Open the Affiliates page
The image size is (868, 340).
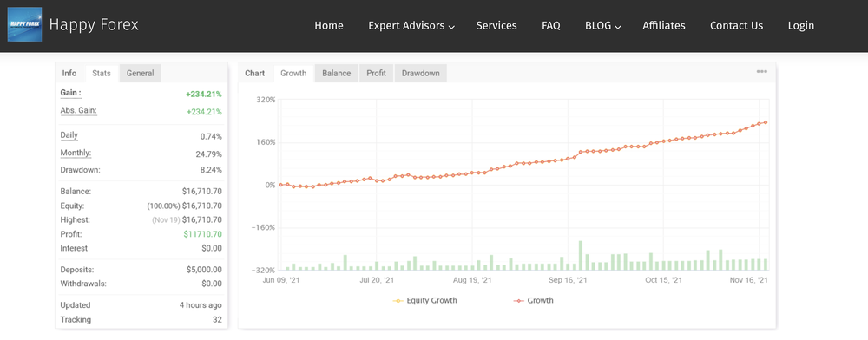point(664,25)
